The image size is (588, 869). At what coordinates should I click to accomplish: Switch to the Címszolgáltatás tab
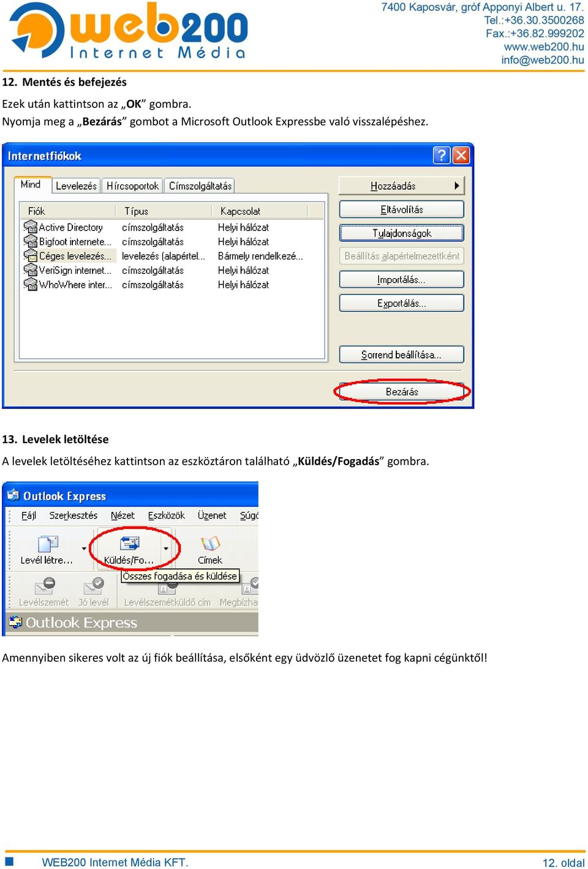(x=200, y=186)
